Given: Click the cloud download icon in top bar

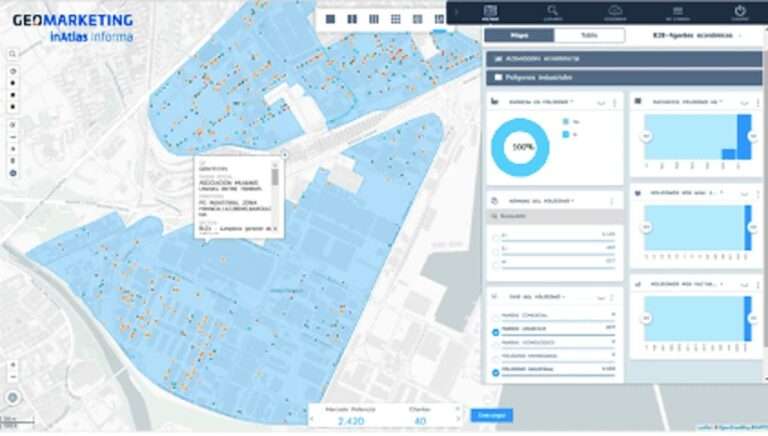Looking at the screenshot, I should pos(615,13).
